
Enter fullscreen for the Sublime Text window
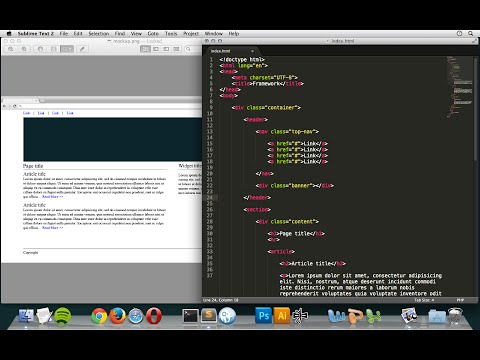pos(474,41)
